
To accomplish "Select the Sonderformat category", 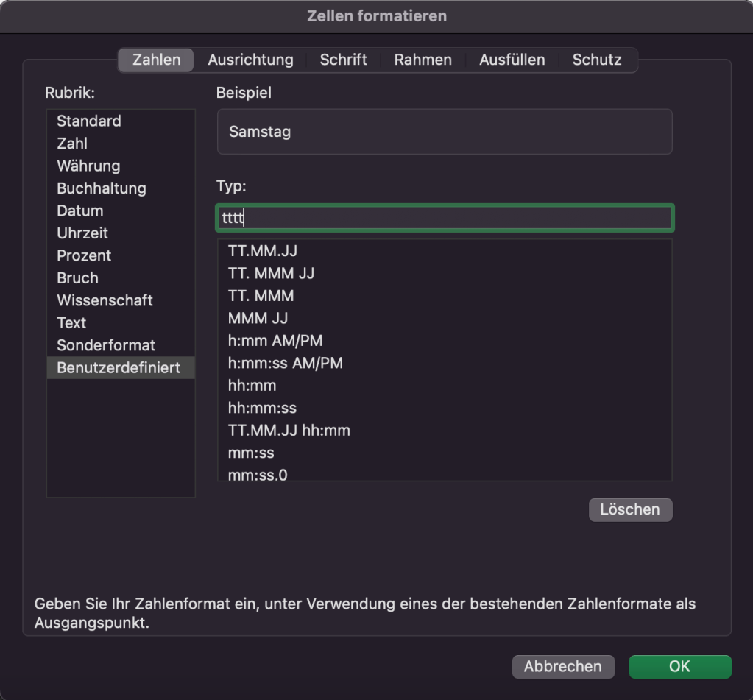I will click(x=106, y=345).
